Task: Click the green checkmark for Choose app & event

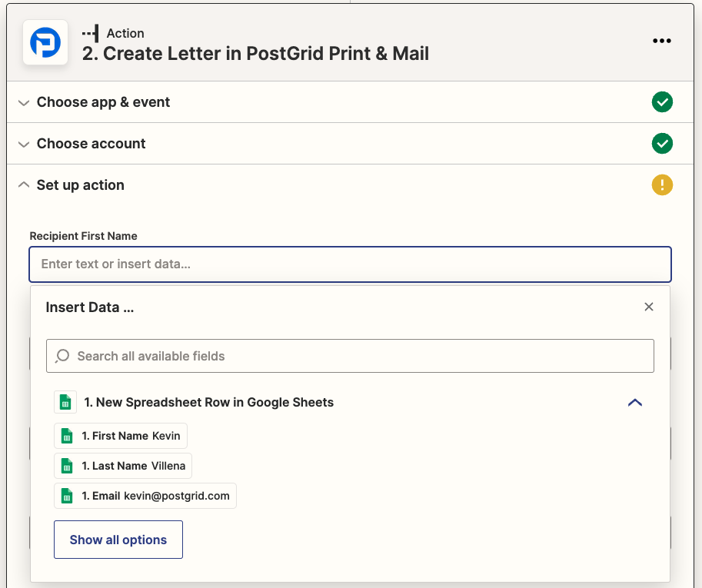Action: (661, 102)
